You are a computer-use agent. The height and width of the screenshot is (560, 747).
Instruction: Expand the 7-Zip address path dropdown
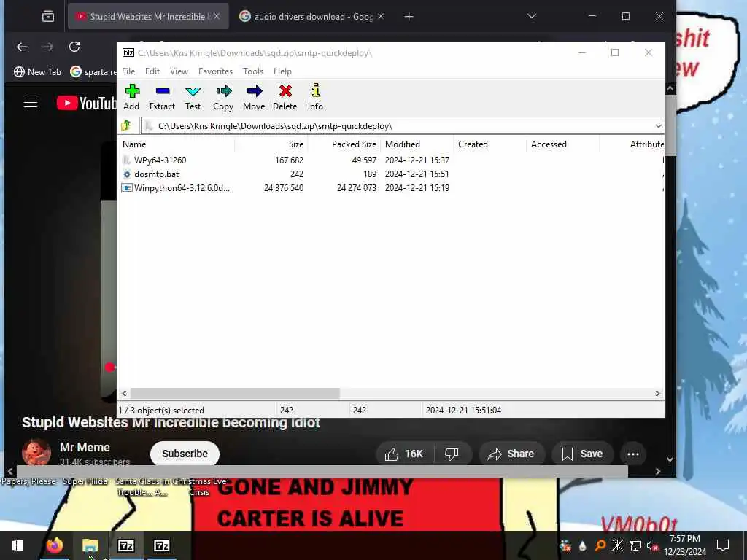point(659,126)
